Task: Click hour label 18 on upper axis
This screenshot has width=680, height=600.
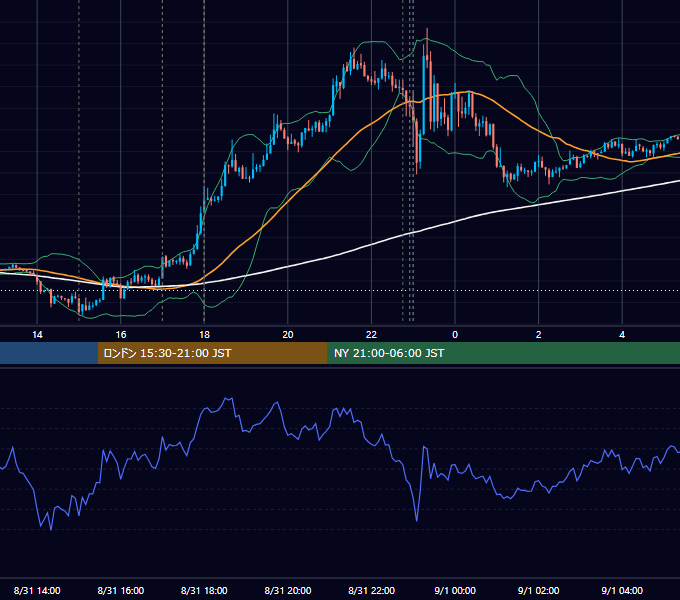Action: (204, 335)
